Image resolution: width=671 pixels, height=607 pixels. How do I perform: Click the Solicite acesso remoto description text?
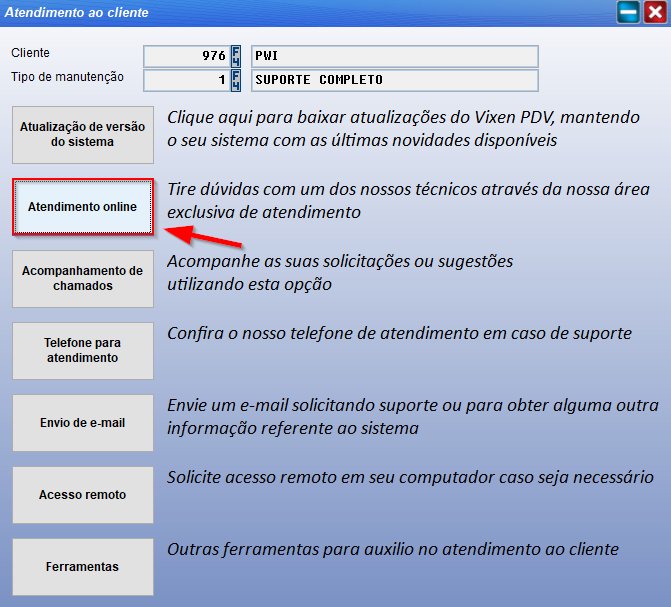(x=410, y=478)
